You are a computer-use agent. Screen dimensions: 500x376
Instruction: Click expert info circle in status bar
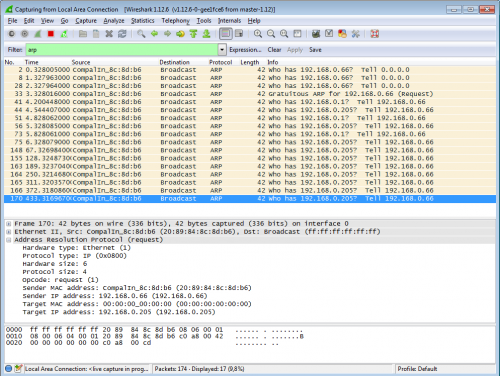[x=9, y=368]
